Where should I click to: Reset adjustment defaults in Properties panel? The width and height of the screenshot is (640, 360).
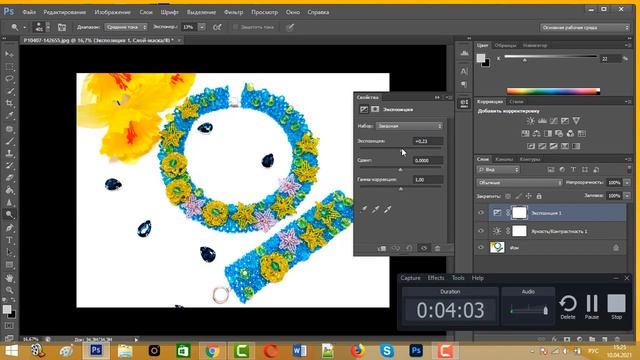coord(409,248)
